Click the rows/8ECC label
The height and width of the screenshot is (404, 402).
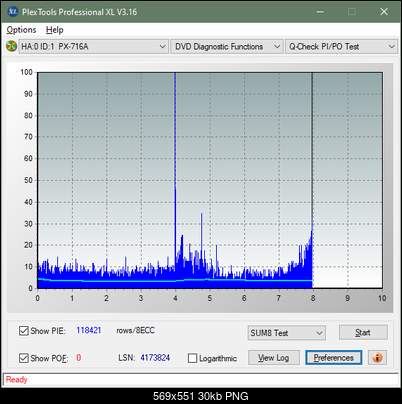[x=135, y=330]
